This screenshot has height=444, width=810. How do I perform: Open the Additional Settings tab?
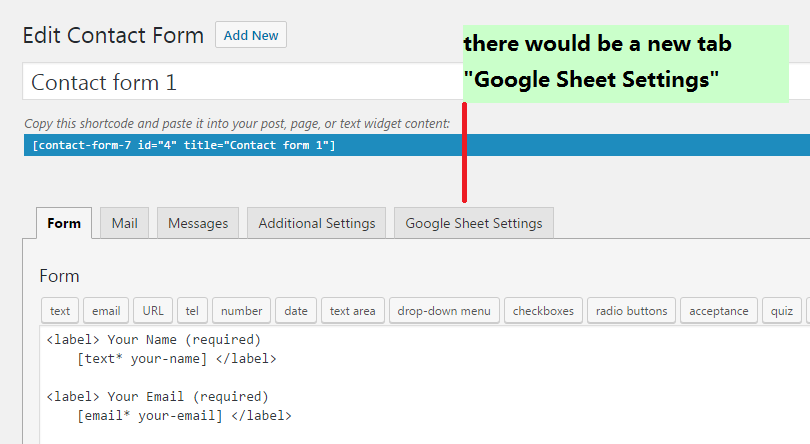(317, 223)
